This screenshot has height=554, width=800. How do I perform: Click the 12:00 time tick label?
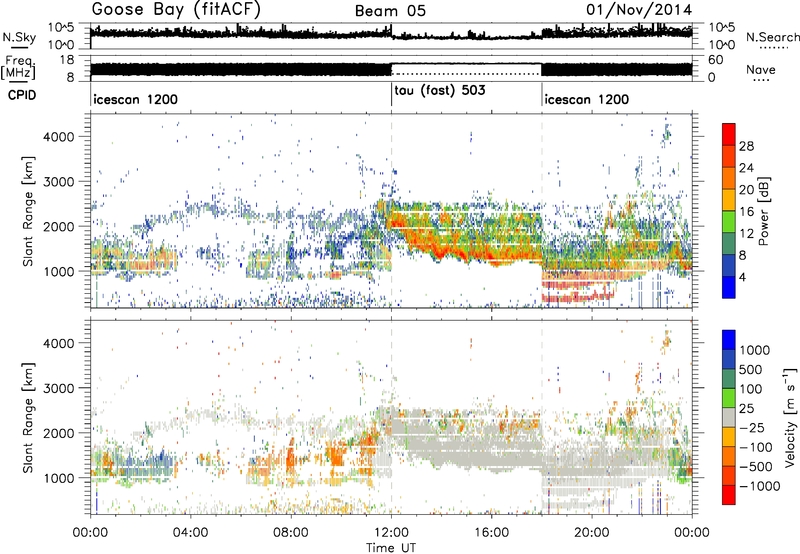[391, 533]
